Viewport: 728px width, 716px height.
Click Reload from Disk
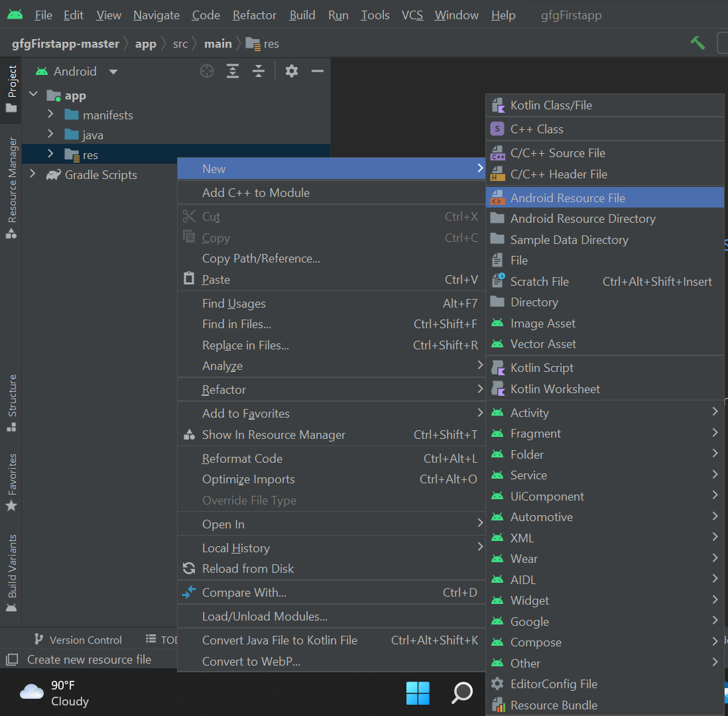pyautogui.click(x=331, y=569)
